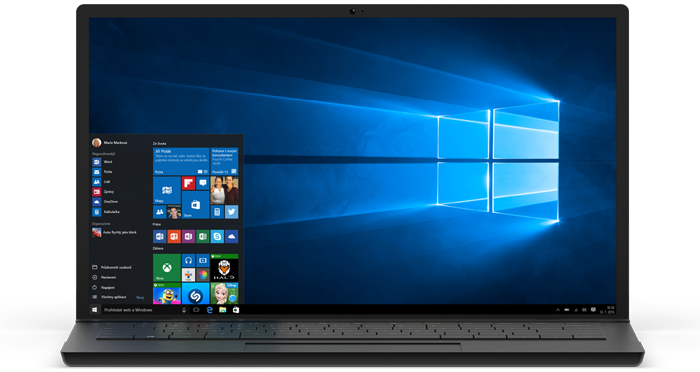Image resolution: width=700 pixels, height=372 pixels.
Task: Open the Excel tile in Práce group
Action: point(203,236)
